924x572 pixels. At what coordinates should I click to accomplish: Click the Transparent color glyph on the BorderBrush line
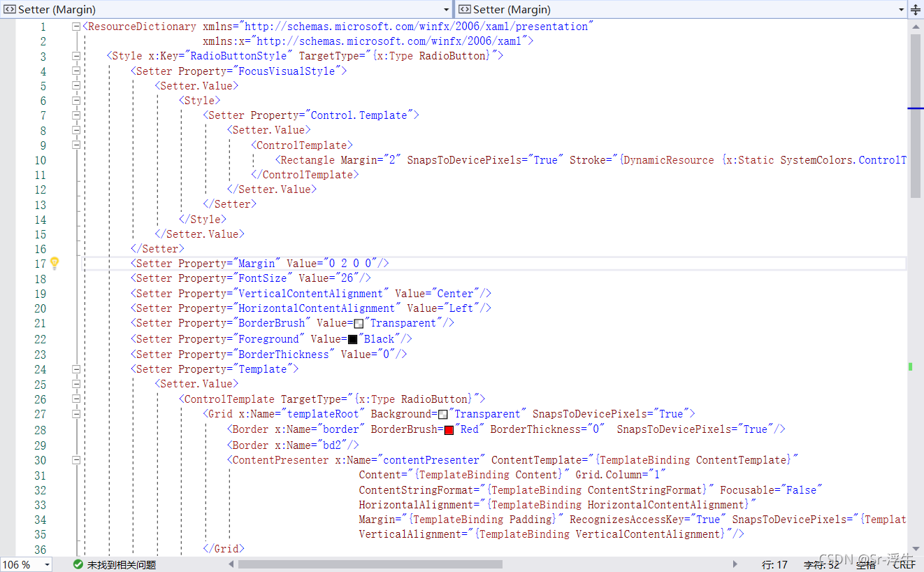[358, 323]
